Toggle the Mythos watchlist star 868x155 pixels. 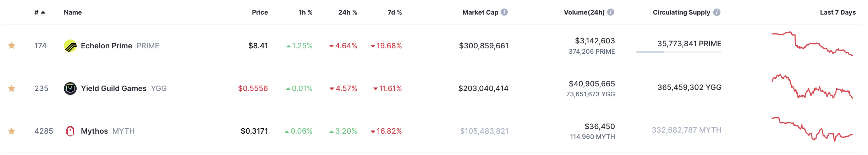click(12, 131)
